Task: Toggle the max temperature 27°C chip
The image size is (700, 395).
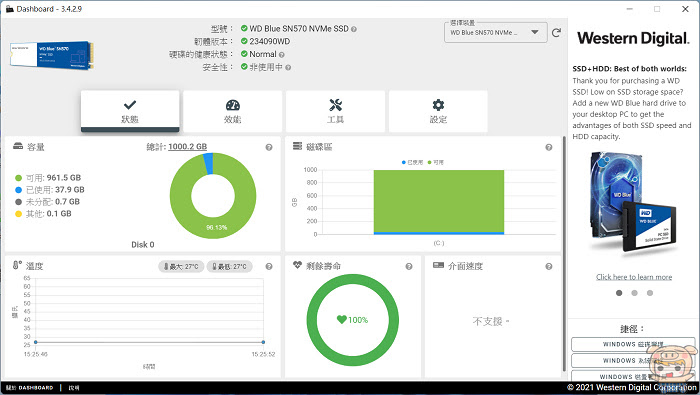Action: click(x=181, y=266)
